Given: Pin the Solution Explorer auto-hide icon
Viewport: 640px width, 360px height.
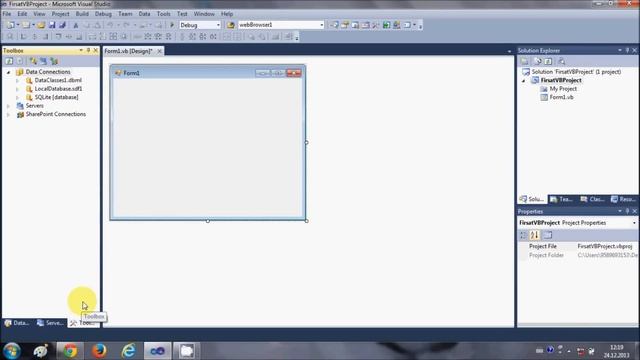Looking at the screenshot, I should [627, 50].
